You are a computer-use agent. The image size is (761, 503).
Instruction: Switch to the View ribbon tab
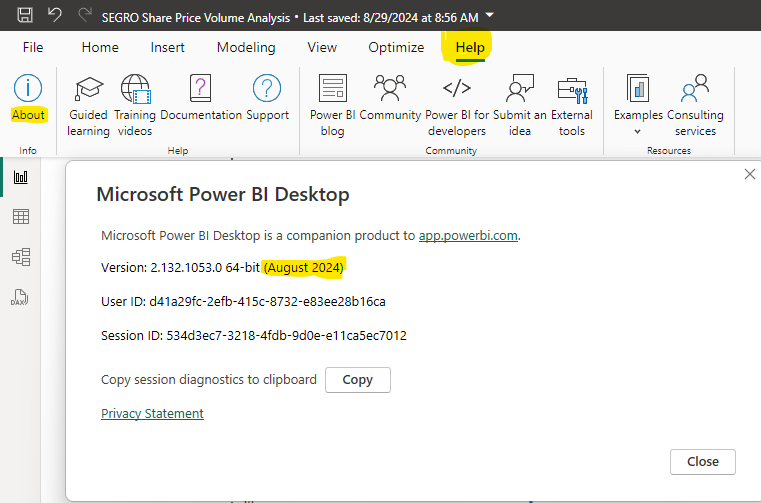tap(322, 47)
